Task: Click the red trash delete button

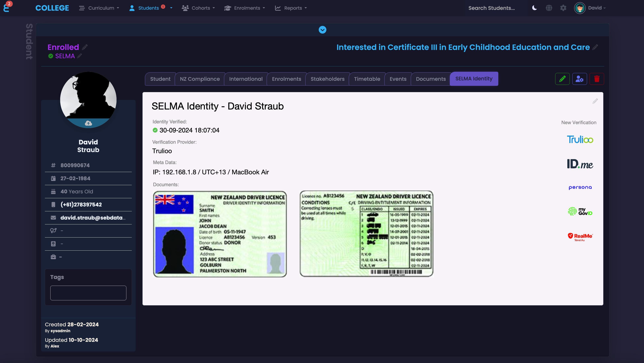Action: [597, 79]
